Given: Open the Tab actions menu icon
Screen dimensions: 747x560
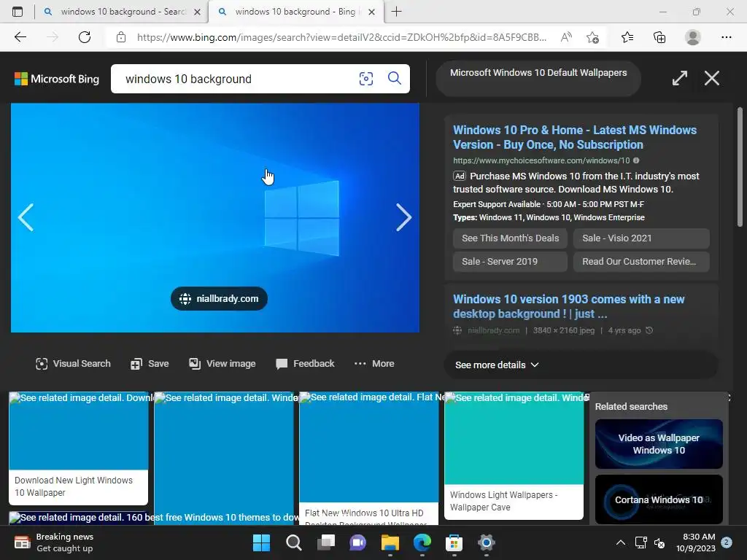Looking at the screenshot, I should point(18,12).
